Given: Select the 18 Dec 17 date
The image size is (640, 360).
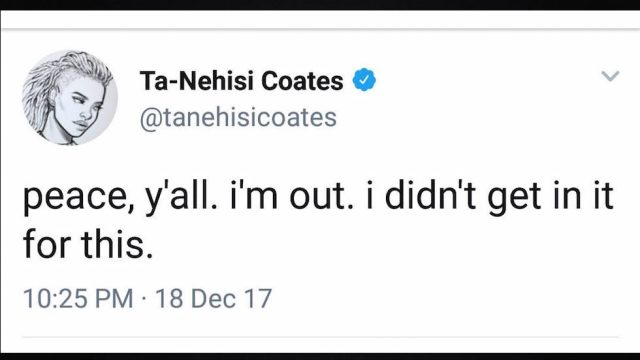Looking at the screenshot, I should [213, 298].
